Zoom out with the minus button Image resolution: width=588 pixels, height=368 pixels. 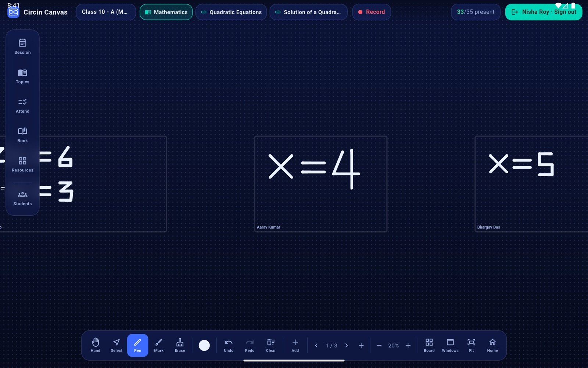click(379, 346)
